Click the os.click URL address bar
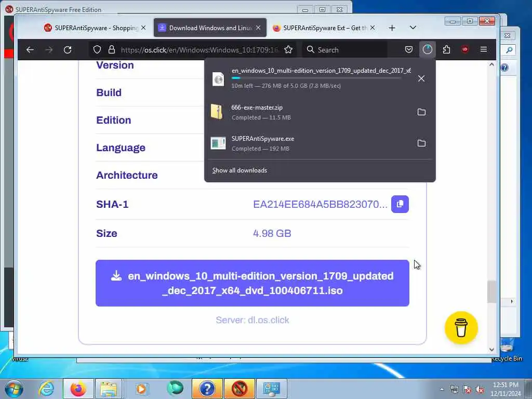 [x=199, y=50]
